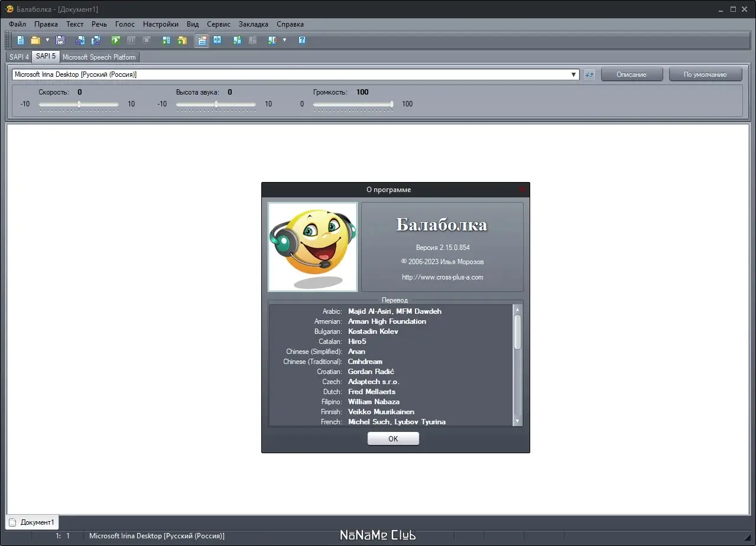Click the yellow folder with green play icon
756x546 pixels.
coord(182,40)
